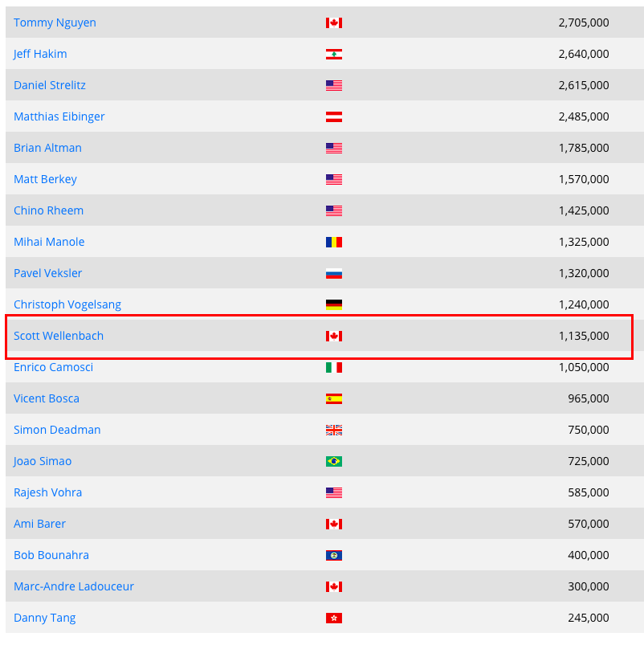Click the Rajesh Vohra player link

(x=47, y=492)
